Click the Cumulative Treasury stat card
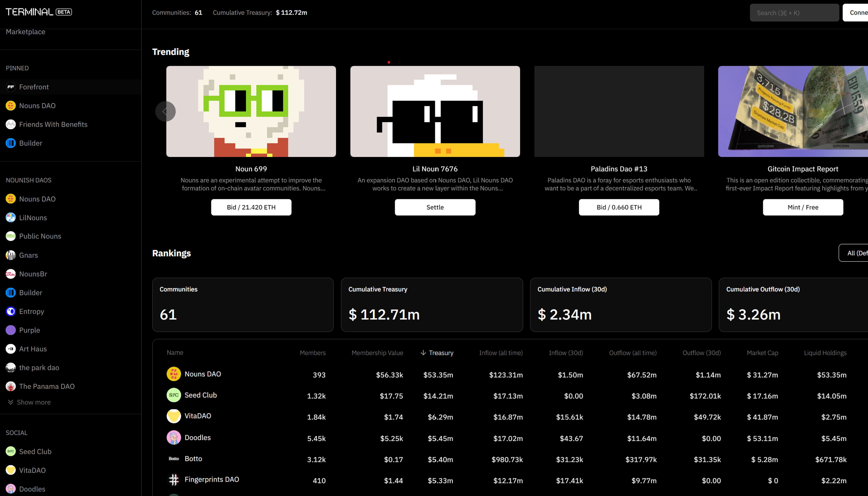This screenshot has width=868, height=496. pos(432,305)
